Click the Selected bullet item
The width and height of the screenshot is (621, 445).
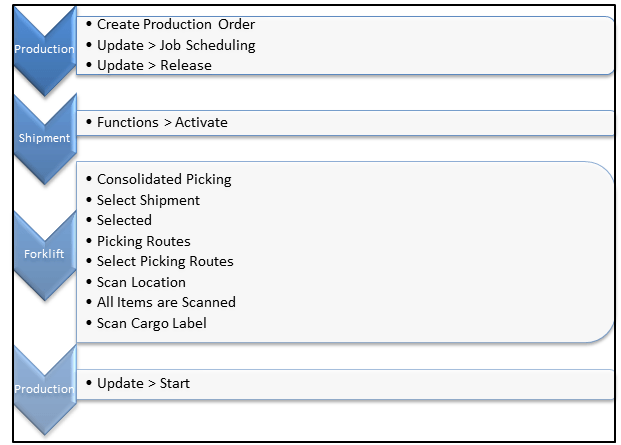click(x=124, y=220)
